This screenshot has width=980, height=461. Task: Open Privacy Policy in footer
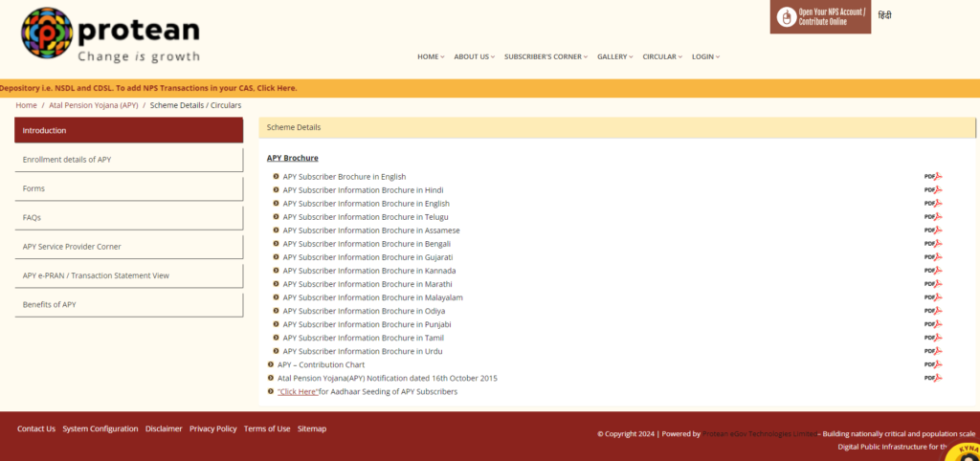(x=213, y=428)
